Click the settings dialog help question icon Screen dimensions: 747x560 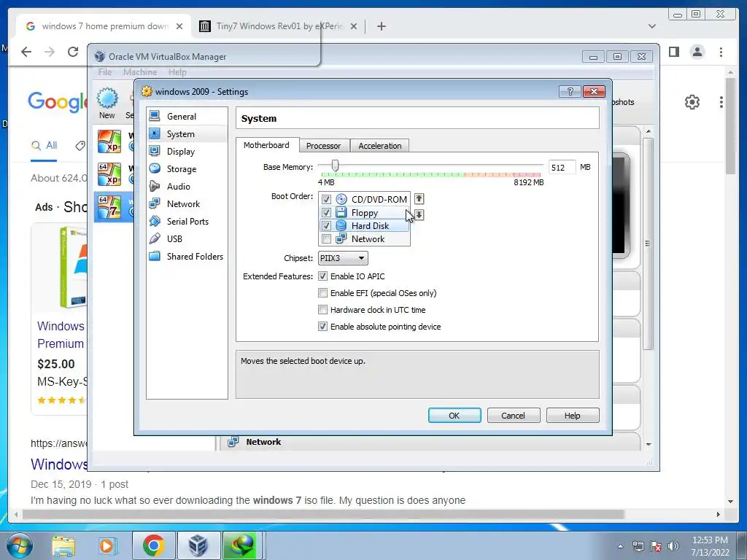pyautogui.click(x=570, y=91)
